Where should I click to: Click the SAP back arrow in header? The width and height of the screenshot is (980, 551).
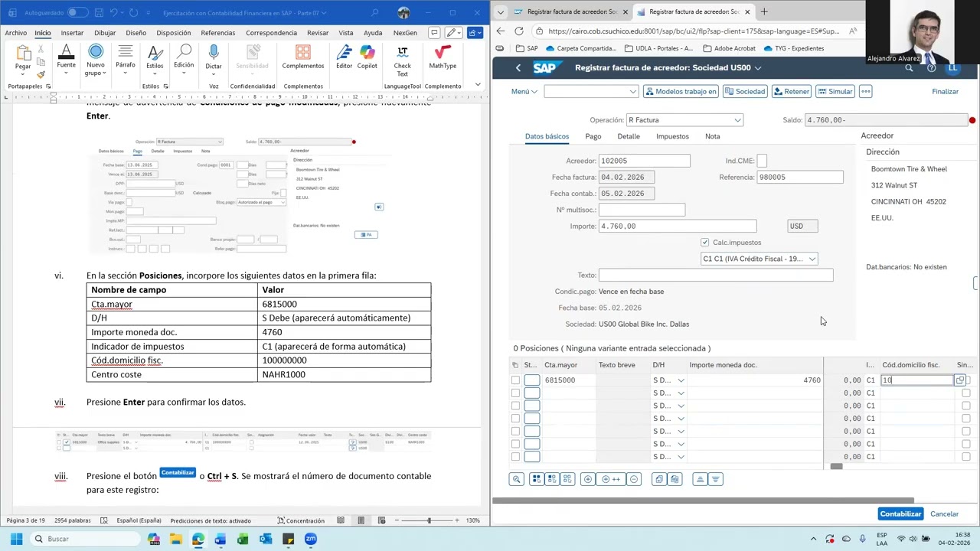518,68
